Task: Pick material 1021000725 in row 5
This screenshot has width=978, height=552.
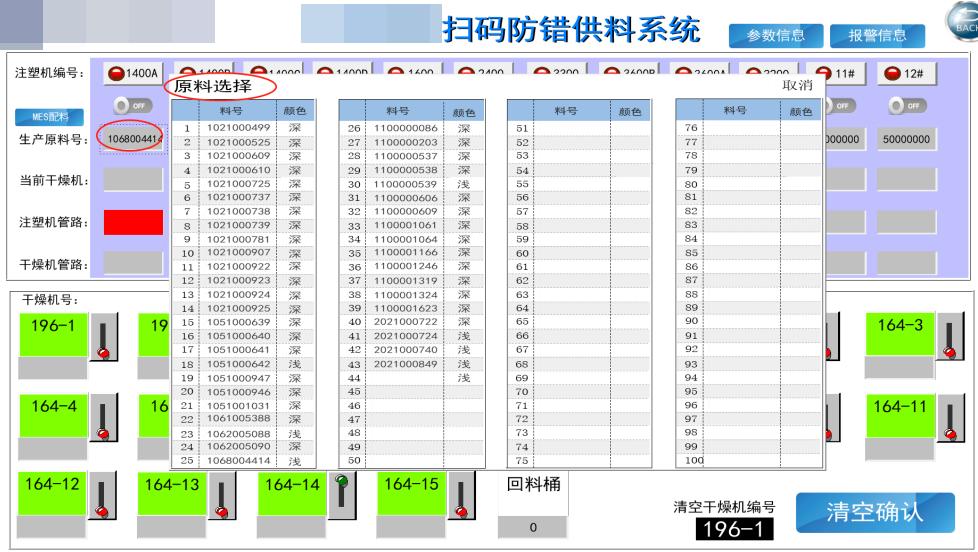Action: click(x=238, y=184)
